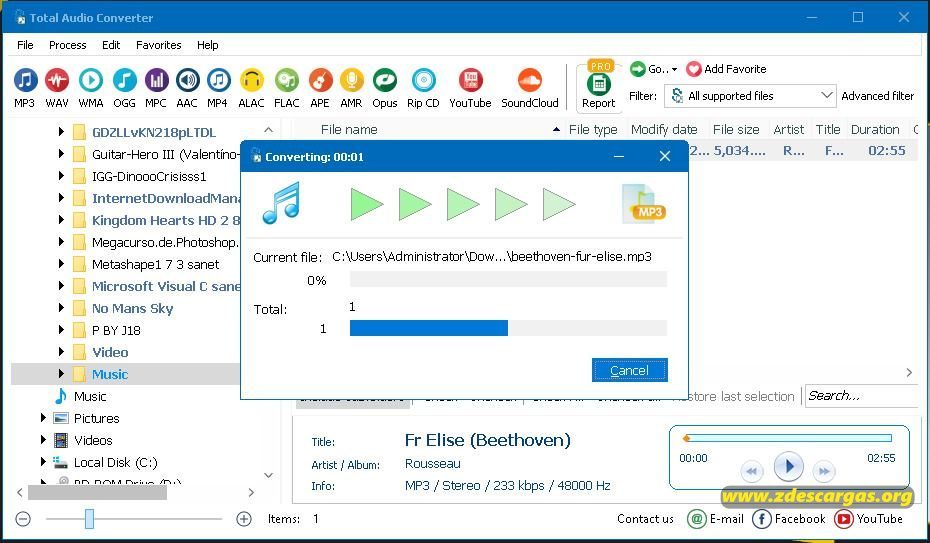Expand the Kingdom Hearts HD folder
The height and width of the screenshot is (543, 930).
coord(60,219)
